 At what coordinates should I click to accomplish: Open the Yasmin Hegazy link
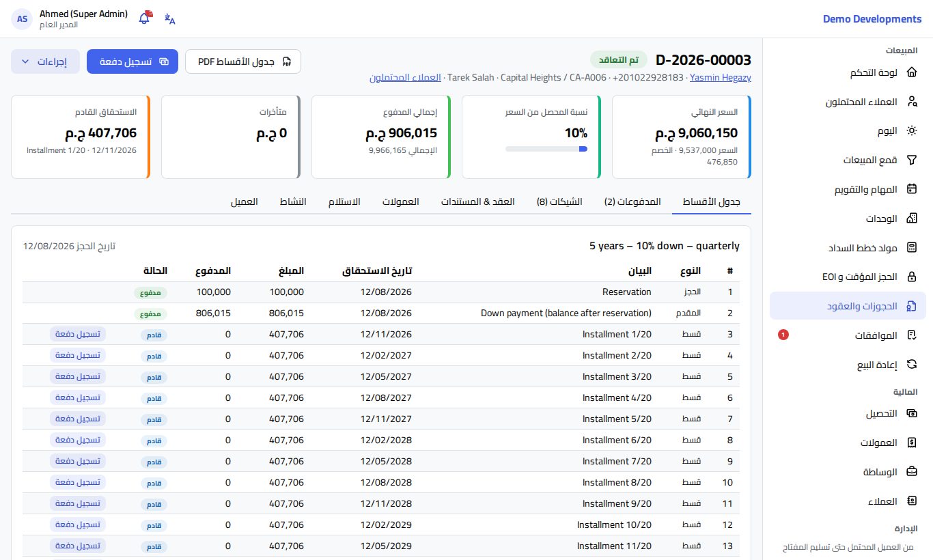(721, 78)
